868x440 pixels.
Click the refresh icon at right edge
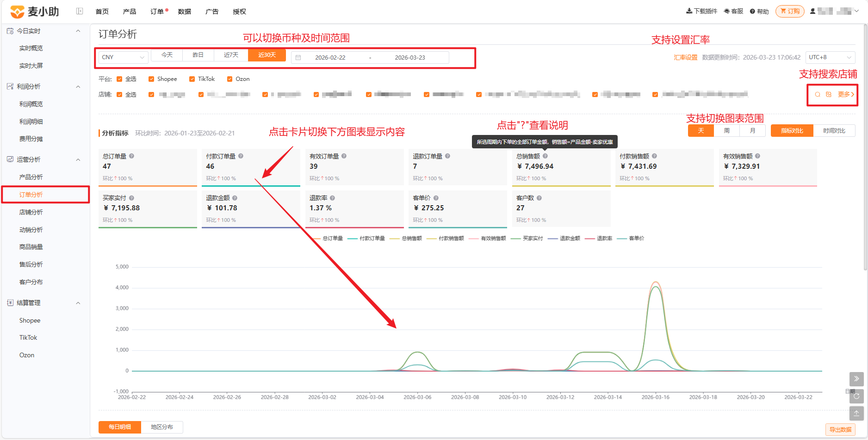856,396
